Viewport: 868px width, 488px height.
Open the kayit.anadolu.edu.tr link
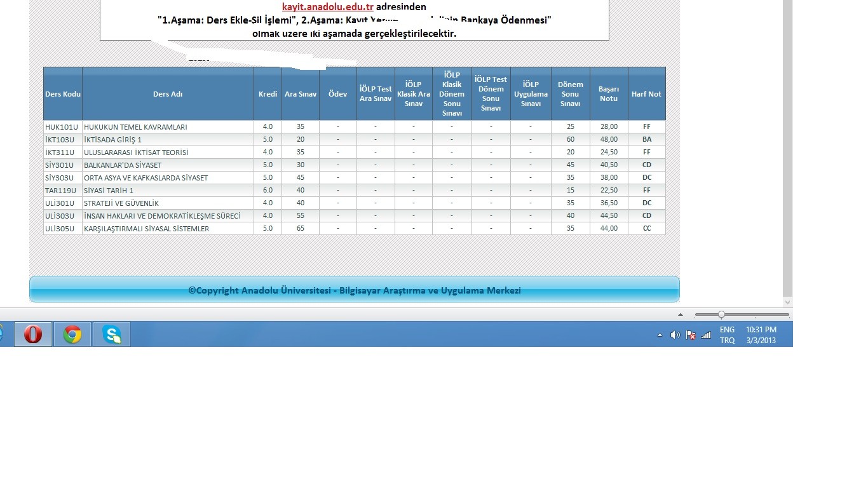(x=327, y=7)
